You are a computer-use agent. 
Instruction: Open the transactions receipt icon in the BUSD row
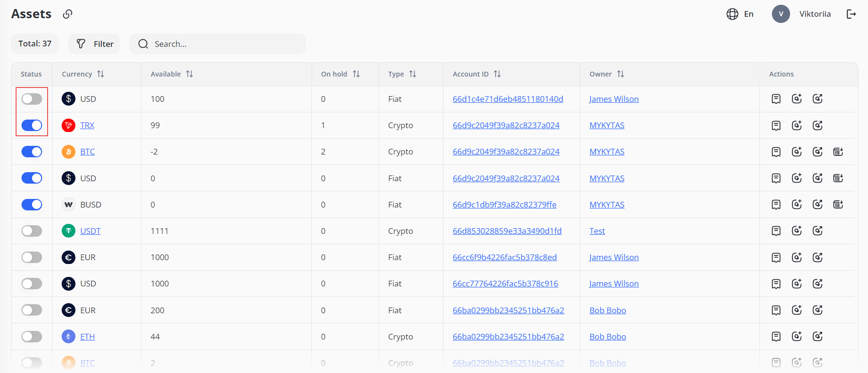coord(776,205)
